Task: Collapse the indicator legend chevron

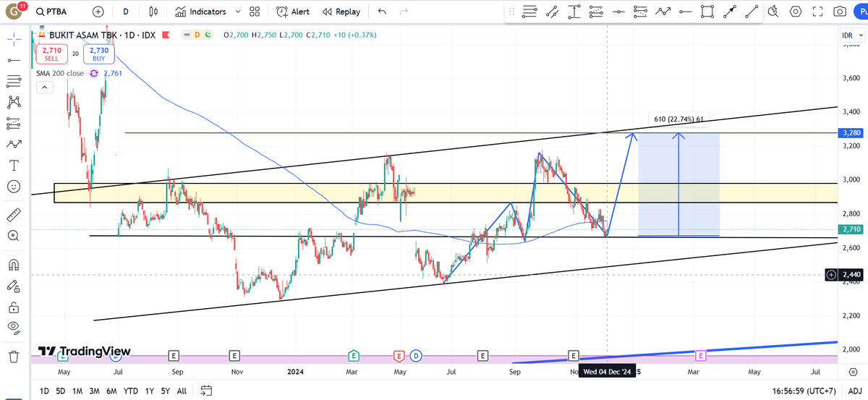Action: [x=44, y=88]
